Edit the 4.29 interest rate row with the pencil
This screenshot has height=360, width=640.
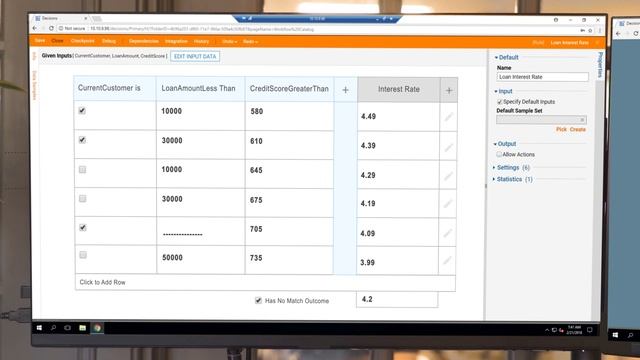448,176
